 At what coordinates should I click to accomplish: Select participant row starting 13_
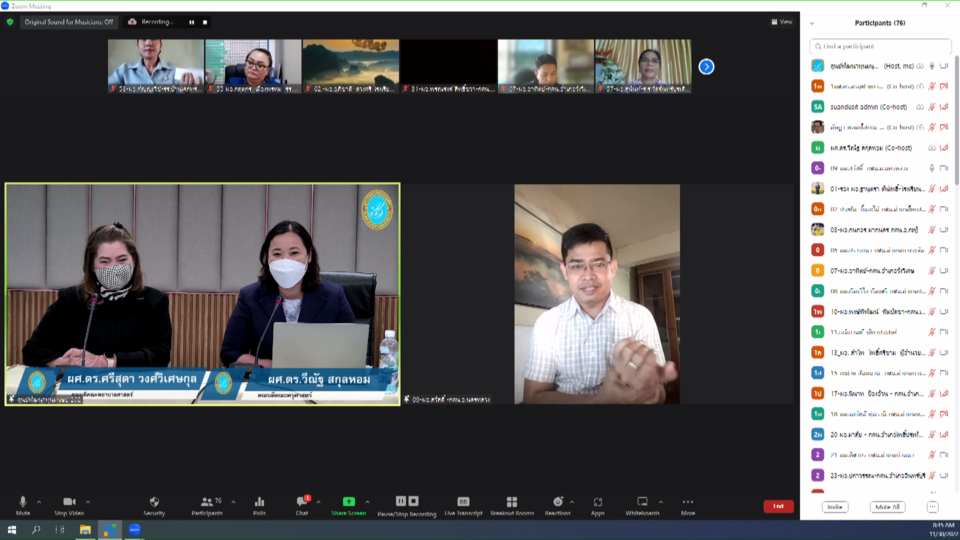click(x=880, y=353)
